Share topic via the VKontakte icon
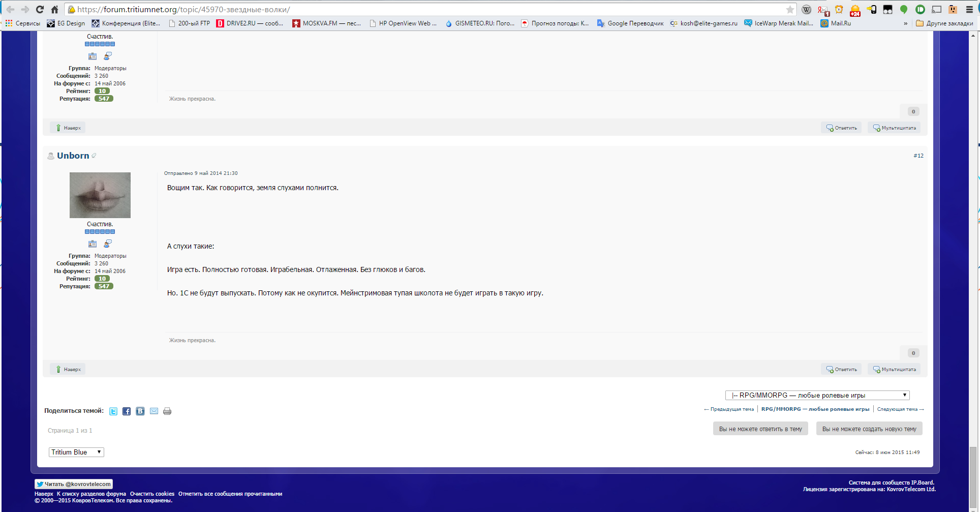This screenshot has width=980, height=512. (140, 411)
